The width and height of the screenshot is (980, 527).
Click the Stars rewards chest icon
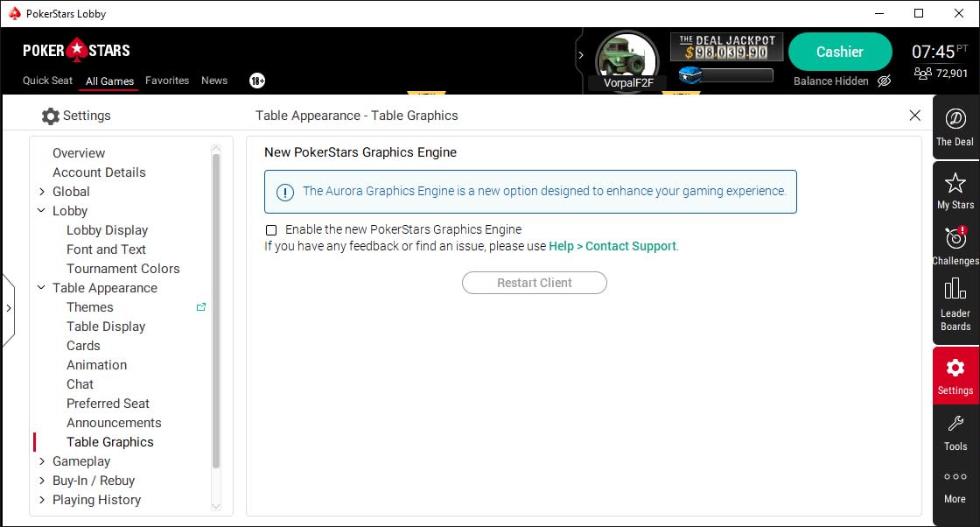[690, 75]
